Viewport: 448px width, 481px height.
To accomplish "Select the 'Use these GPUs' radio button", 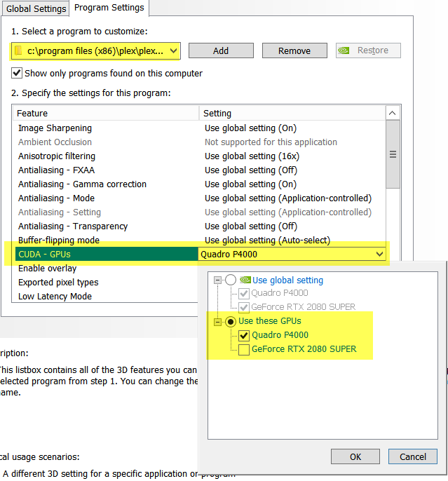I will pos(231,321).
